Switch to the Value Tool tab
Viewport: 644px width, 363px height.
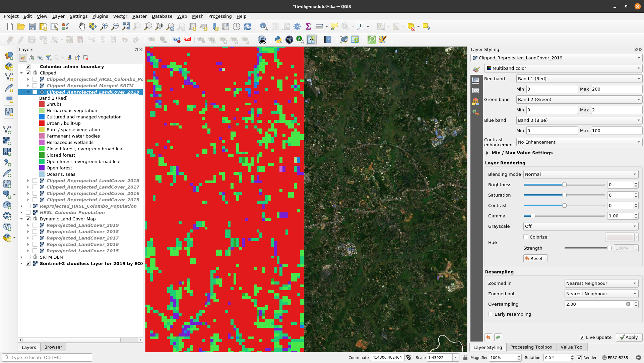(x=572, y=347)
